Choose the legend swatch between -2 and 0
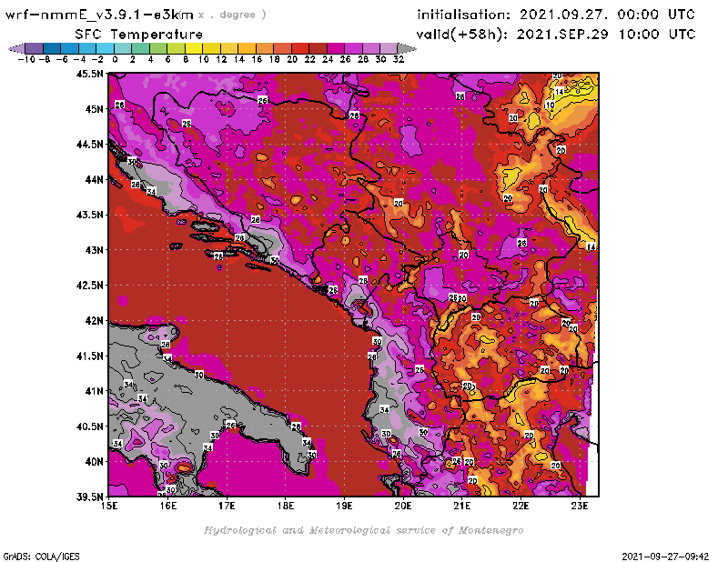Screen dimensions: 728x562 [x=105, y=49]
